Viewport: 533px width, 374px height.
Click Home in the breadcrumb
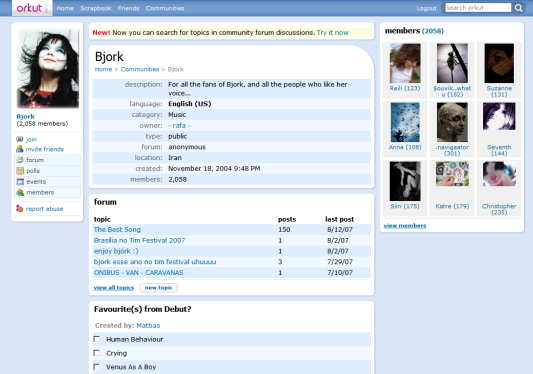point(103,69)
